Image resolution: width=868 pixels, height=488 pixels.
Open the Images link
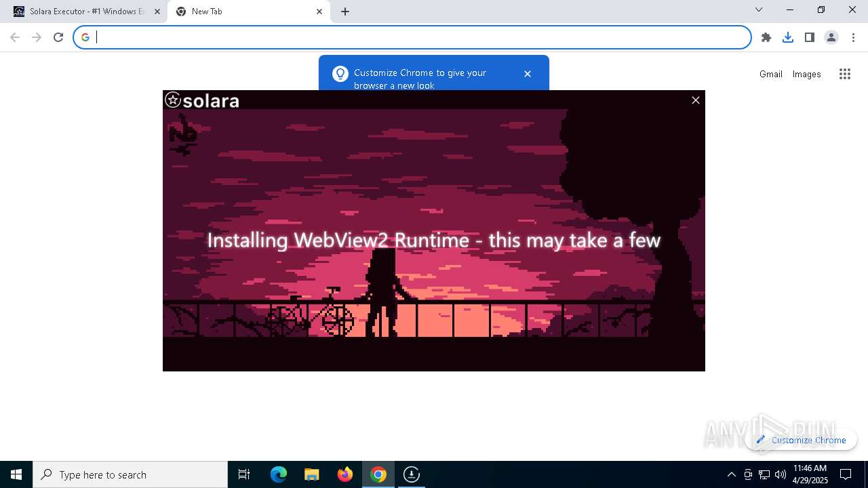pyautogui.click(x=807, y=74)
